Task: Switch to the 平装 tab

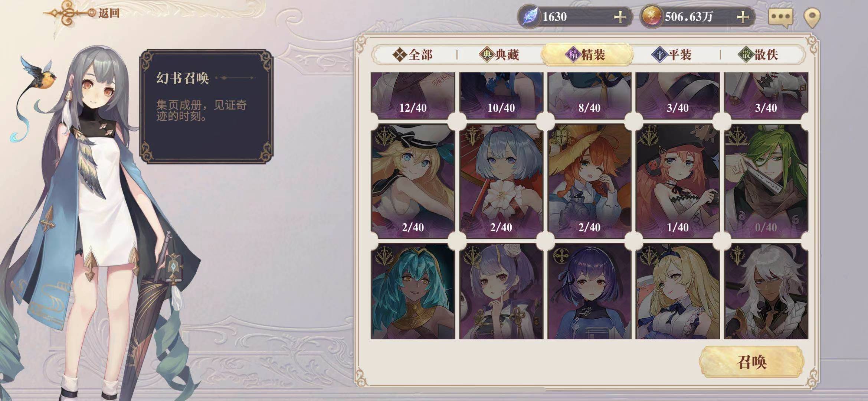Action: (x=673, y=55)
